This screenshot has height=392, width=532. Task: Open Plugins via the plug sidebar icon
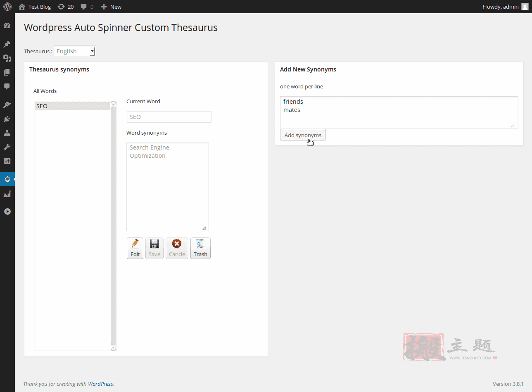coord(7,119)
